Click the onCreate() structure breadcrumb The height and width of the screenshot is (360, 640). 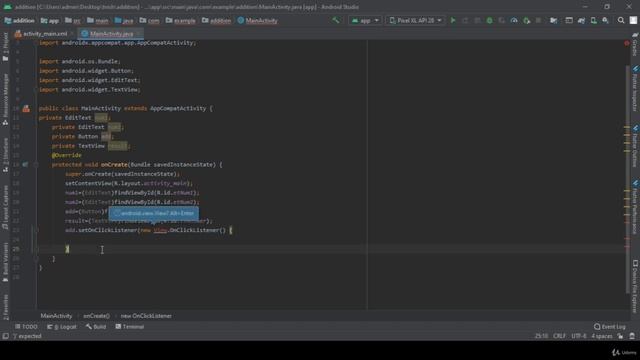[96, 316]
